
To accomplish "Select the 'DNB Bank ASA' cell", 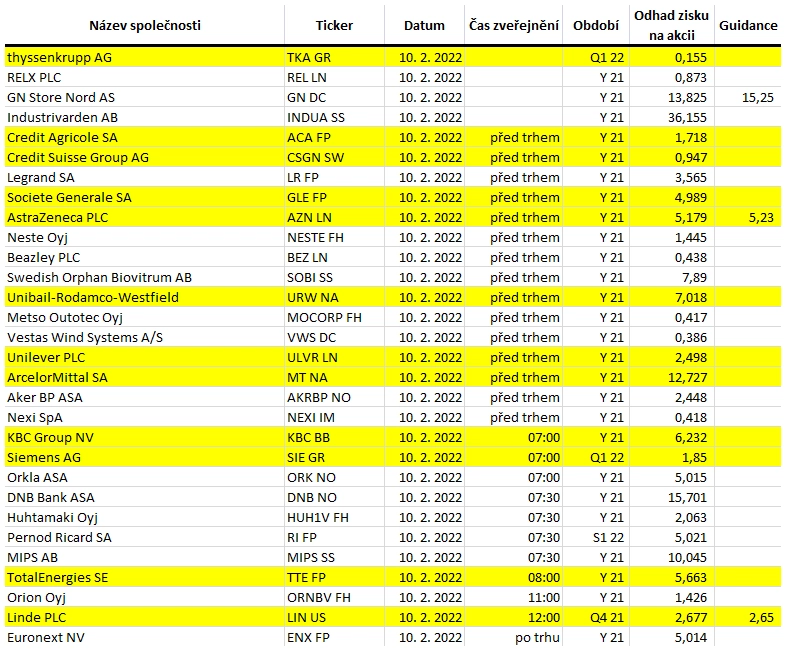I will (x=145, y=498).
